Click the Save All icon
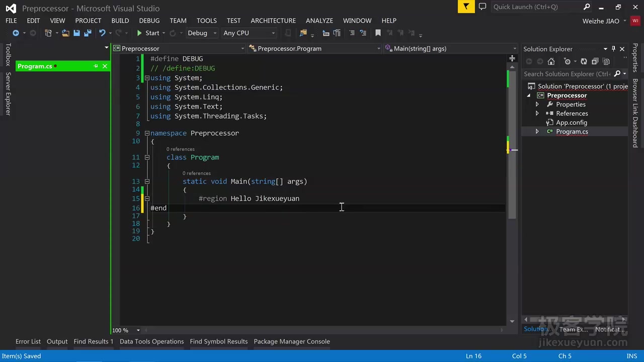644x362 pixels. [x=88, y=33]
